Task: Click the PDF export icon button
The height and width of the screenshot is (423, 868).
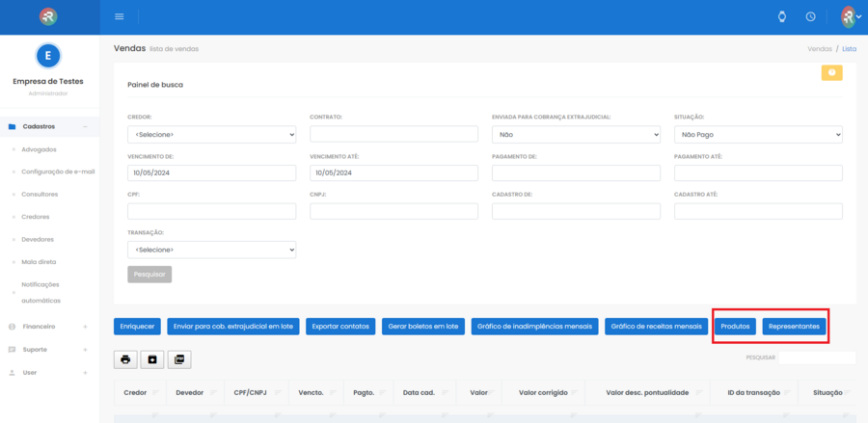Action: point(179,359)
